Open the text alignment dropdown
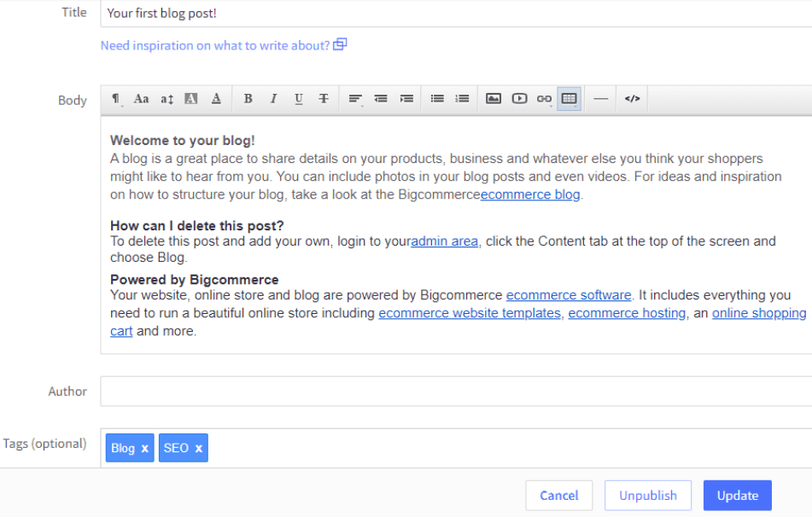Viewport: 812px width, 517px height. [355, 98]
